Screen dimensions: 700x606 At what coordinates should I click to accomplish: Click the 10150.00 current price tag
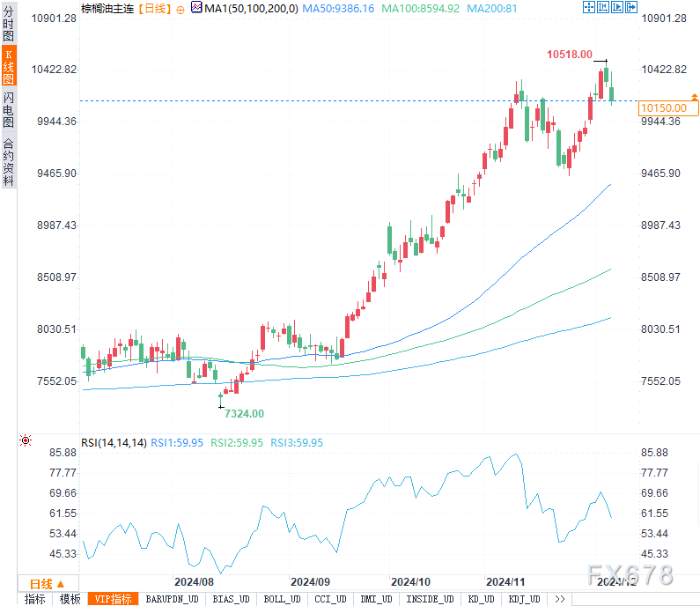tap(665, 107)
